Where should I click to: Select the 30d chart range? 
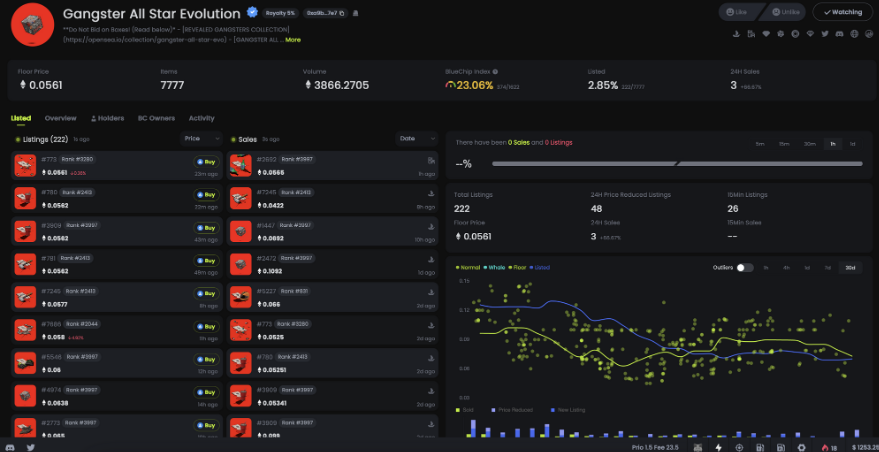850,267
